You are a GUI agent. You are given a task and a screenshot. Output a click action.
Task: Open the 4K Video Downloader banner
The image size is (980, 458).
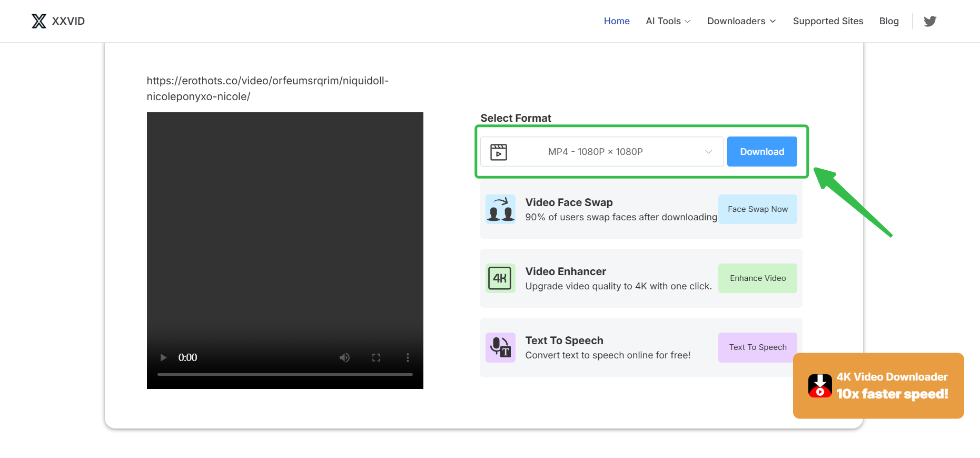[878, 386]
